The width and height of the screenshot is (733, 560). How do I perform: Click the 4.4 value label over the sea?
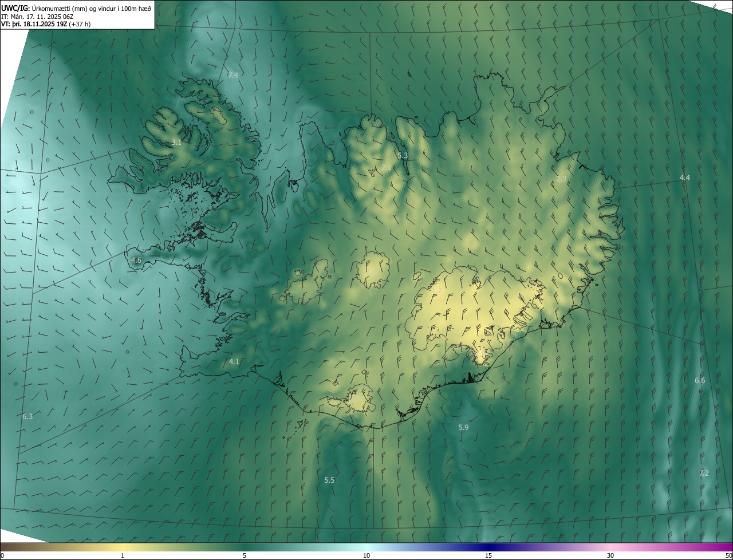click(x=684, y=178)
